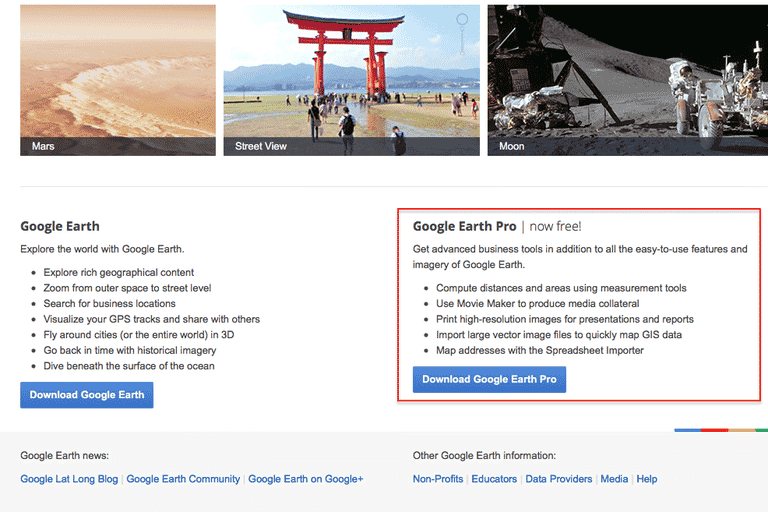Viewport: 768px width, 512px height.
Task: Click the Google Earth Pro heading
Action: click(464, 226)
